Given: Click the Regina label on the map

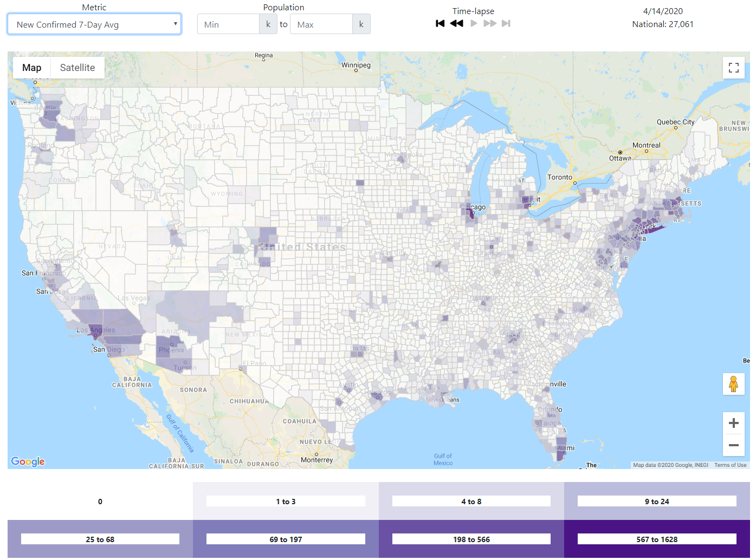Looking at the screenshot, I should [264, 55].
